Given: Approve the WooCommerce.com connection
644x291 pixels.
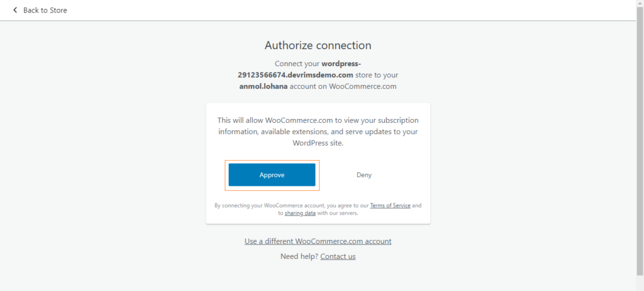Looking at the screenshot, I should pos(272,175).
